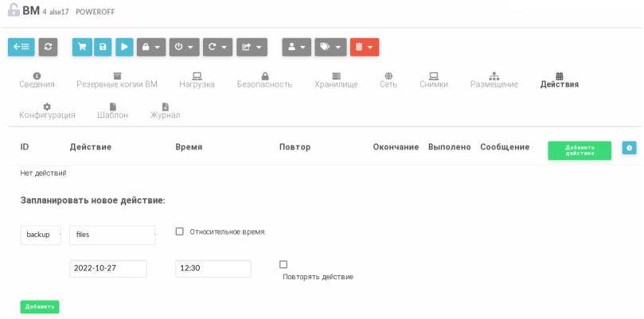Enable the 'Относительное время' checkbox

180,231
